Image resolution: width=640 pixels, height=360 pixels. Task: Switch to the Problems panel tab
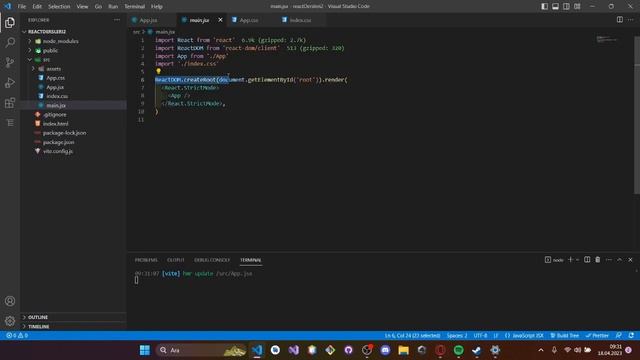(x=146, y=260)
